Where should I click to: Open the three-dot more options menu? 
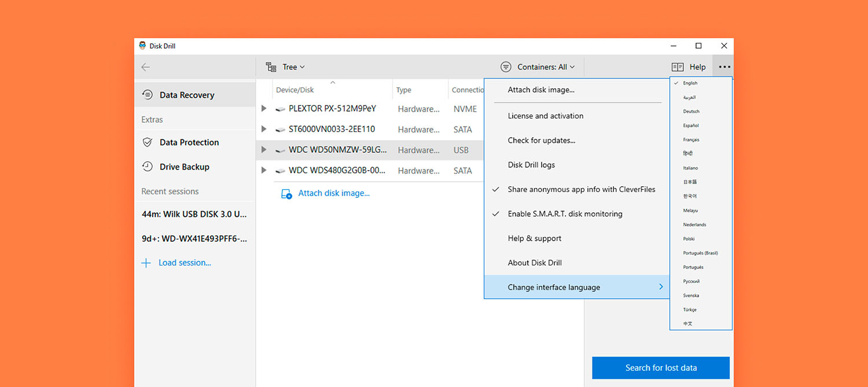(724, 67)
